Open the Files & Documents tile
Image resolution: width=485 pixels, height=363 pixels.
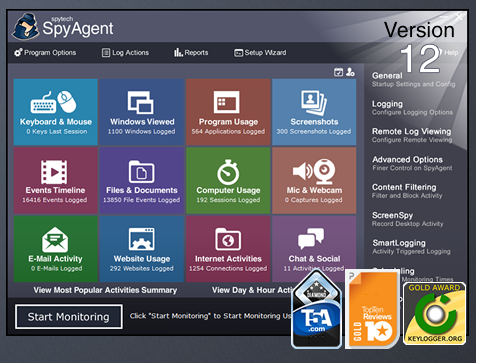(142, 180)
